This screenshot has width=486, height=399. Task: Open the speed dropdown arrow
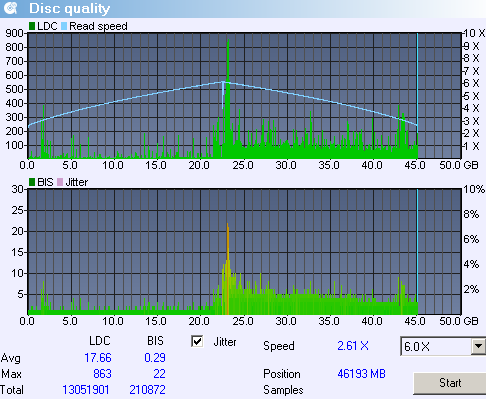tap(478, 347)
